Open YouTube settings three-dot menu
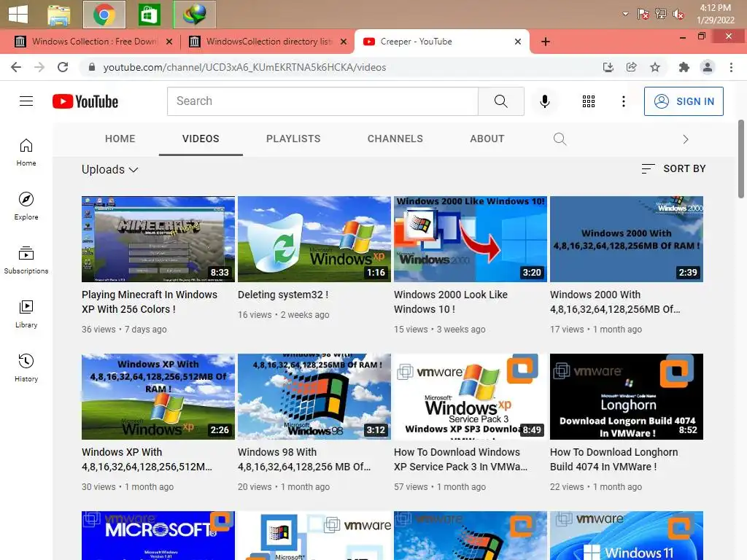 623,101
